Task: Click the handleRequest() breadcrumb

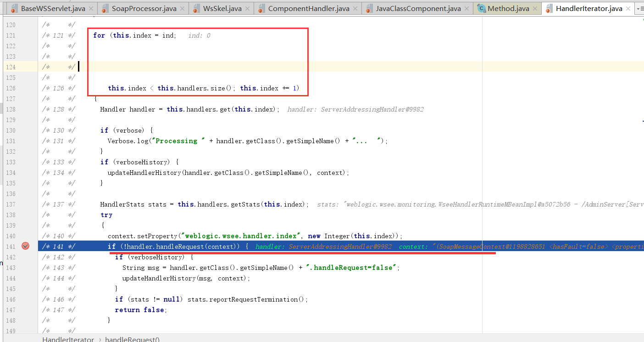Action: coord(132,339)
